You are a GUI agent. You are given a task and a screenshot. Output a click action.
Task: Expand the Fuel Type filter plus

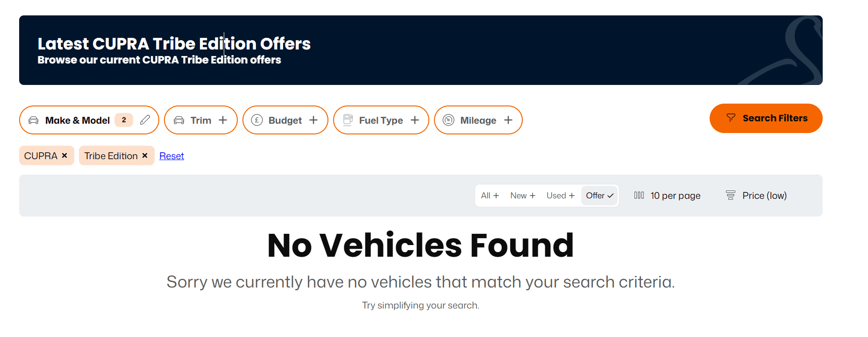(x=415, y=120)
